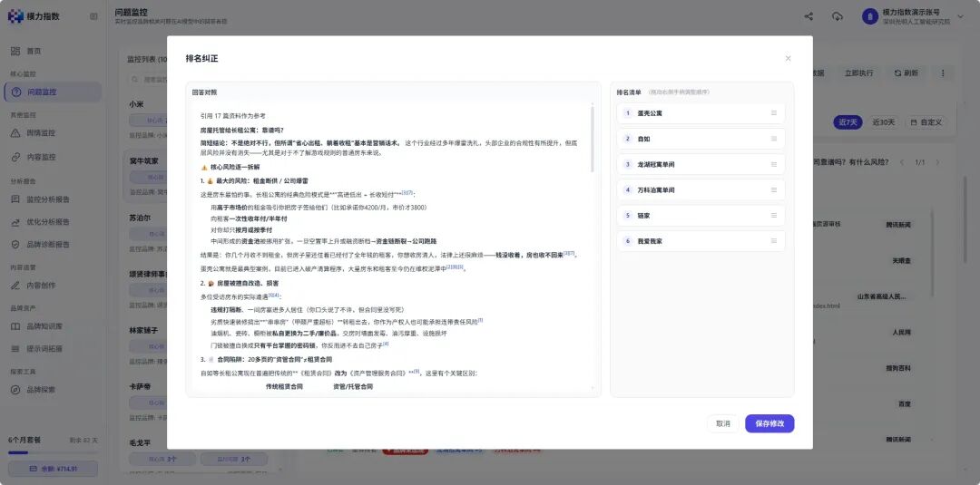Click the share icon in the top bar
The height and width of the screenshot is (485, 980).
click(x=808, y=17)
